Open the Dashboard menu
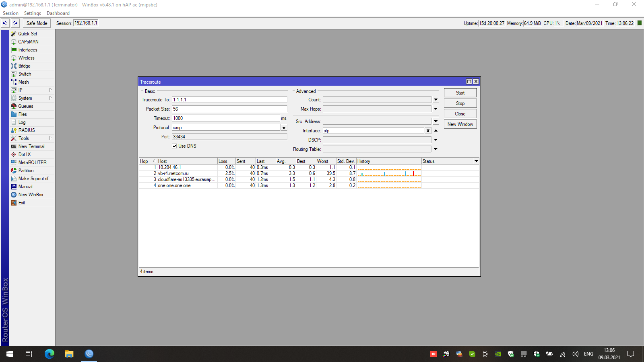This screenshot has height=362, width=644. (58, 13)
